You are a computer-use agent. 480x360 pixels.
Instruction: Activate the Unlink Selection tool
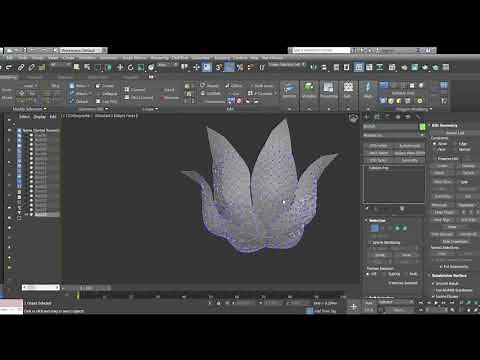(31, 68)
